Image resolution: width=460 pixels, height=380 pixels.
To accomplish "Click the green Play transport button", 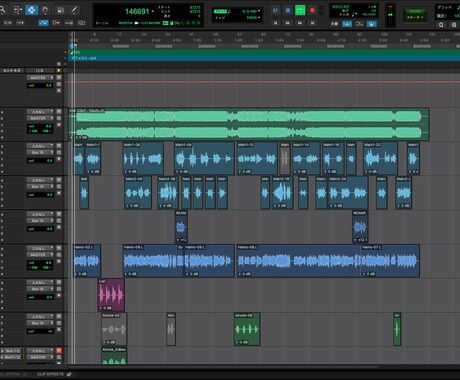I will (x=300, y=10).
